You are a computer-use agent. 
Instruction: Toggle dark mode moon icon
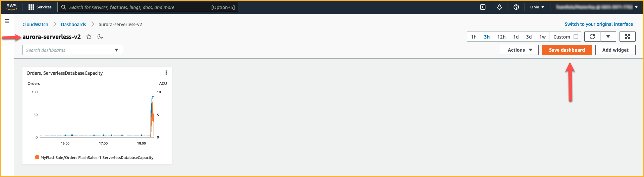(100, 37)
